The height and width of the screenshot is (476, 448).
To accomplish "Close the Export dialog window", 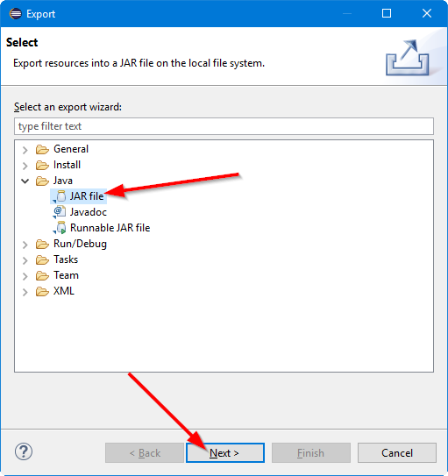I will (427, 13).
